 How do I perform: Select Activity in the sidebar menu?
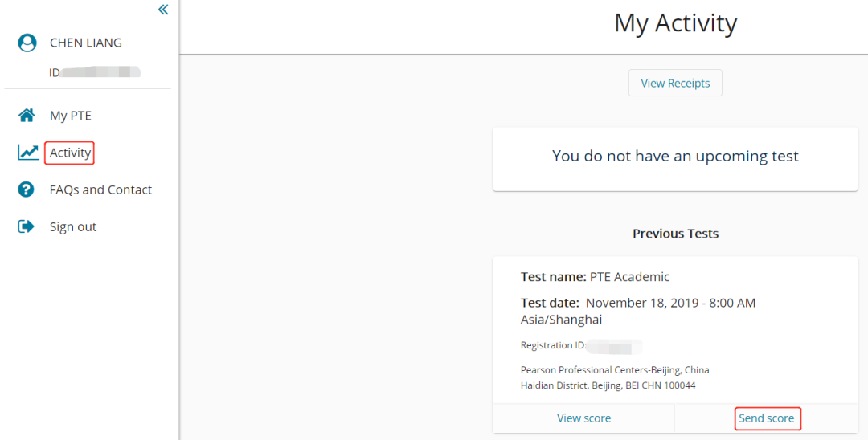[x=70, y=153]
